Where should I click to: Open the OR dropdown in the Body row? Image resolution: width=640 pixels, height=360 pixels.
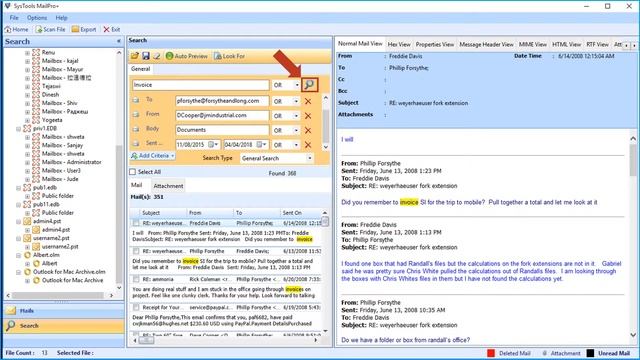297,131
